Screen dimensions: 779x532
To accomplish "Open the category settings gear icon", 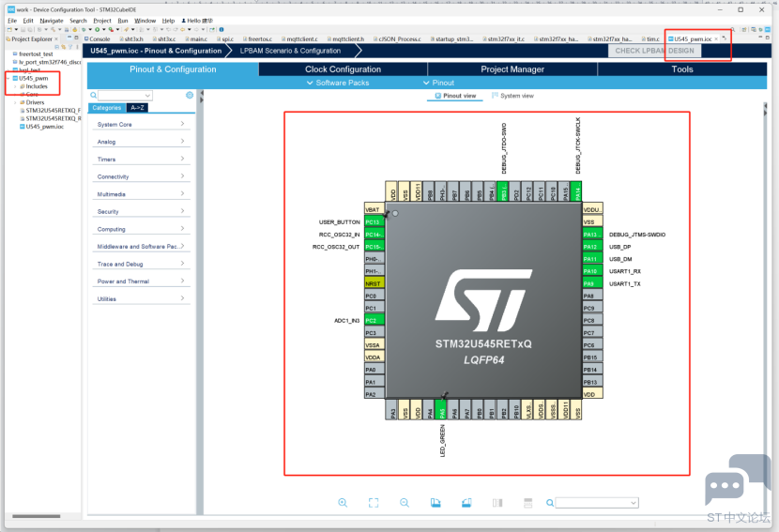I will (190, 95).
